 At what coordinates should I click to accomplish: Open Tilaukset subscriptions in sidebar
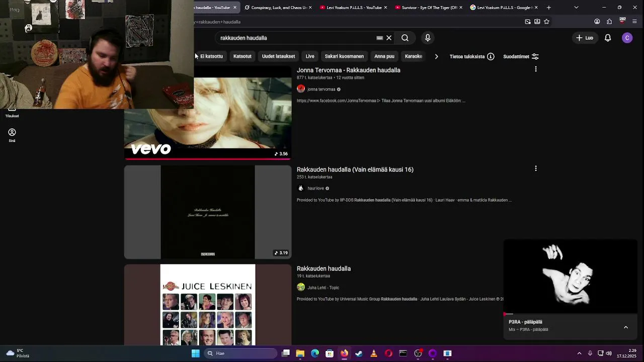pos(12,113)
